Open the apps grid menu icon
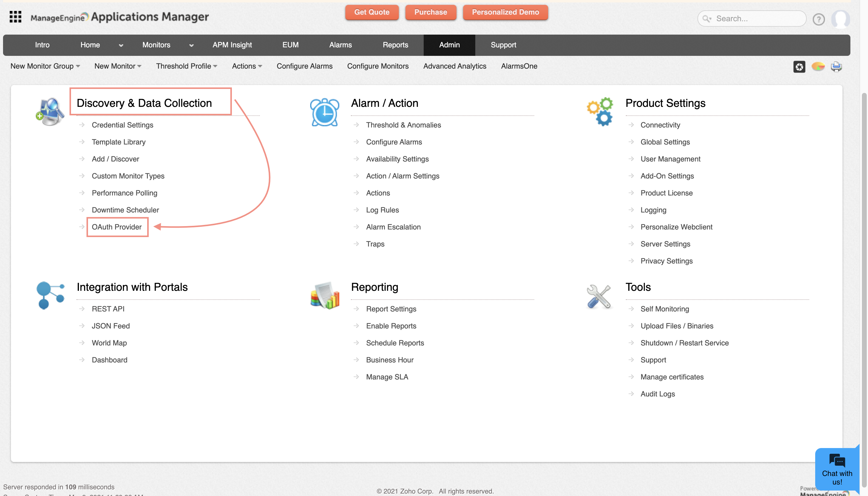Image resolution: width=868 pixels, height=496 pixels. pos(15,17)
